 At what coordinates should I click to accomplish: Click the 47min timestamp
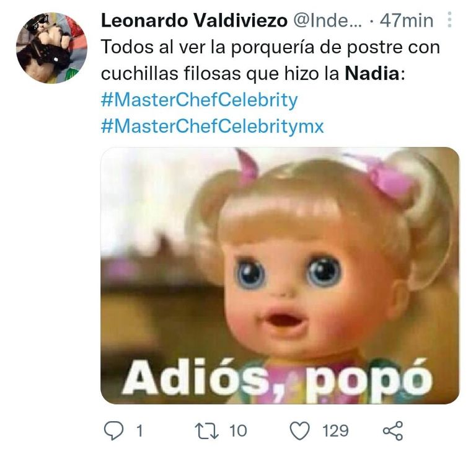click(x=407, y=20)
